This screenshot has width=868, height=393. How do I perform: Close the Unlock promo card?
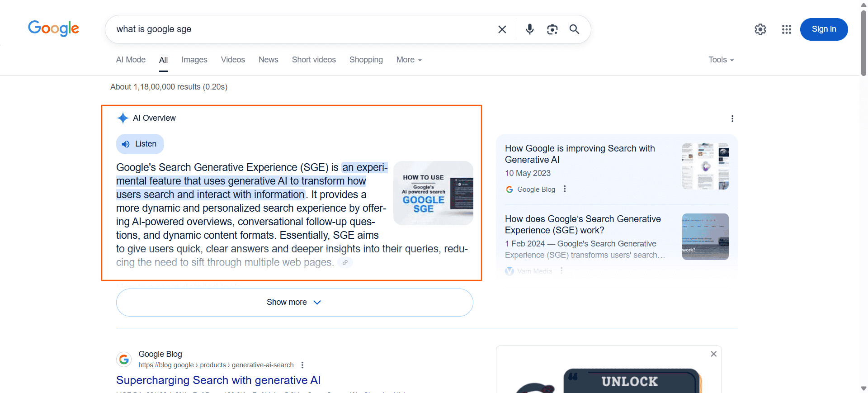713,354
